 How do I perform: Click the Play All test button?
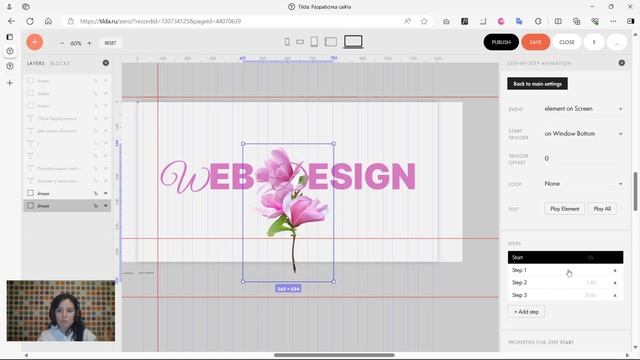pyautogui.click(x=602, y=209)
